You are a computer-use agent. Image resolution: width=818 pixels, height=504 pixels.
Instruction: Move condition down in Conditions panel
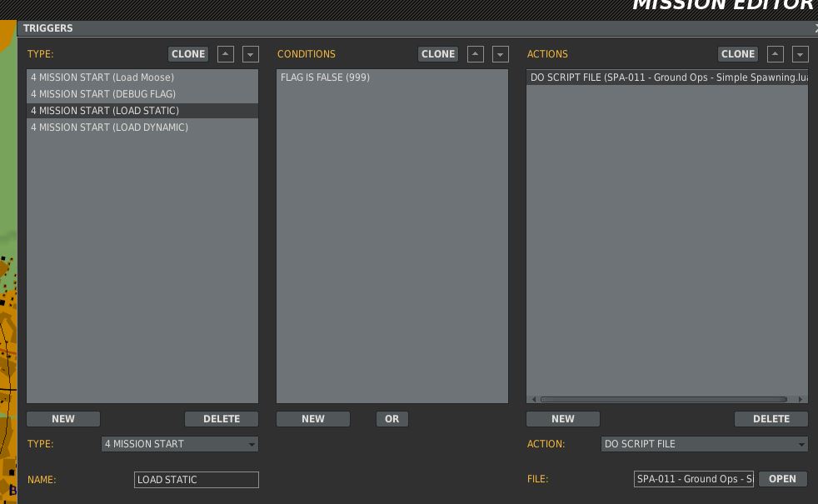point(501,54)
